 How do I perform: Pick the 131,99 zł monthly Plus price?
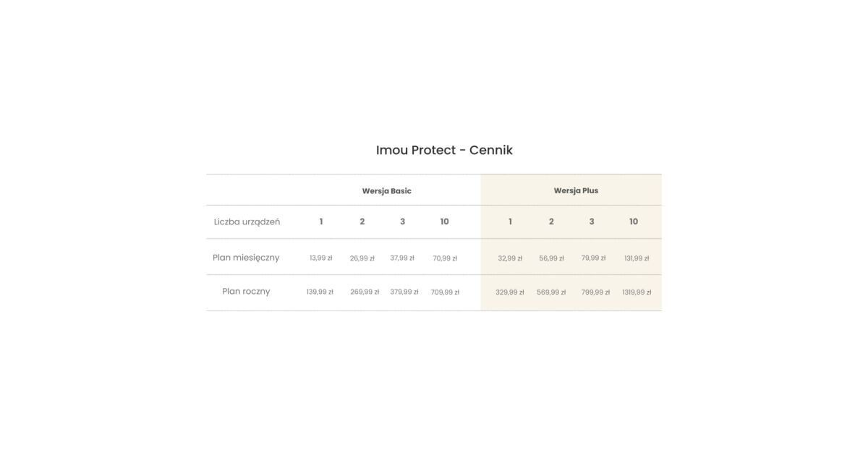637,258
